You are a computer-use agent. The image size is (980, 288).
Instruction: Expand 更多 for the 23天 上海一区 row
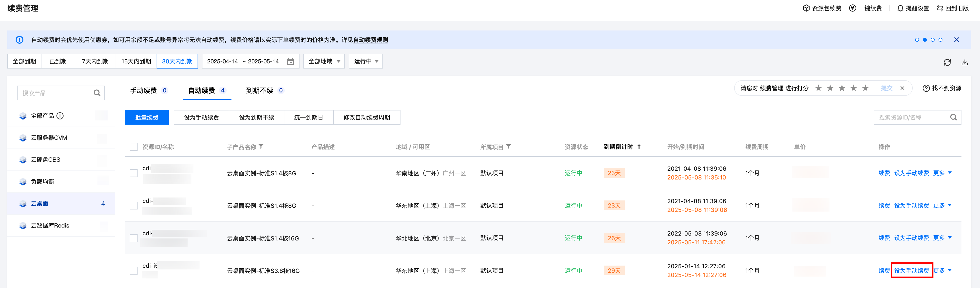[x=942, y=205]
